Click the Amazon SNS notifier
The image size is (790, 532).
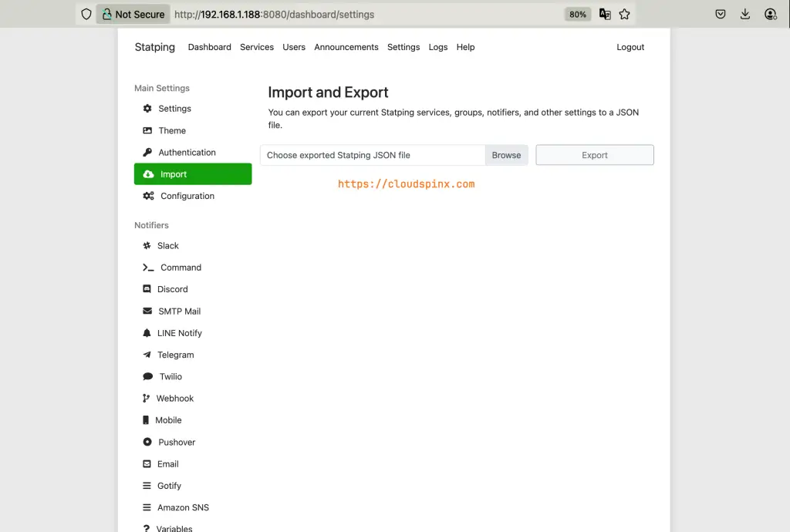coord(184,507)
